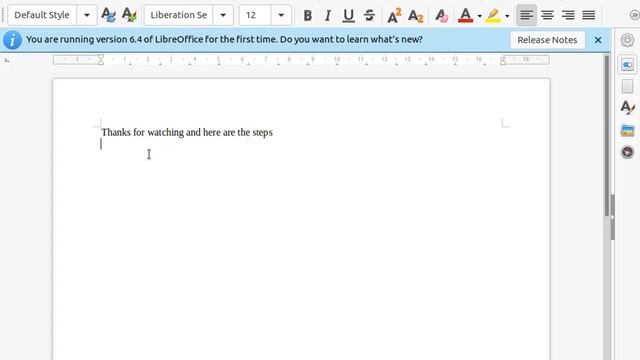
Task: Click the Liberation Serif font name field
Action: 179,15
